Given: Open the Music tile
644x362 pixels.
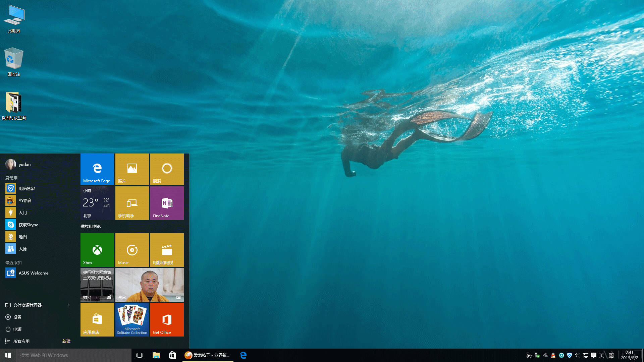Looking at the screenshot, I should tap(132, 250).
